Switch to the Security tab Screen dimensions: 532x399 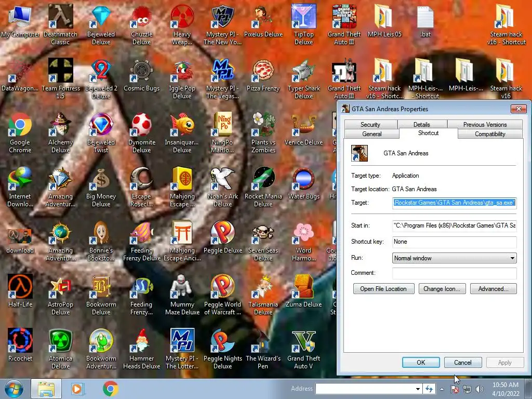point(370,125)
